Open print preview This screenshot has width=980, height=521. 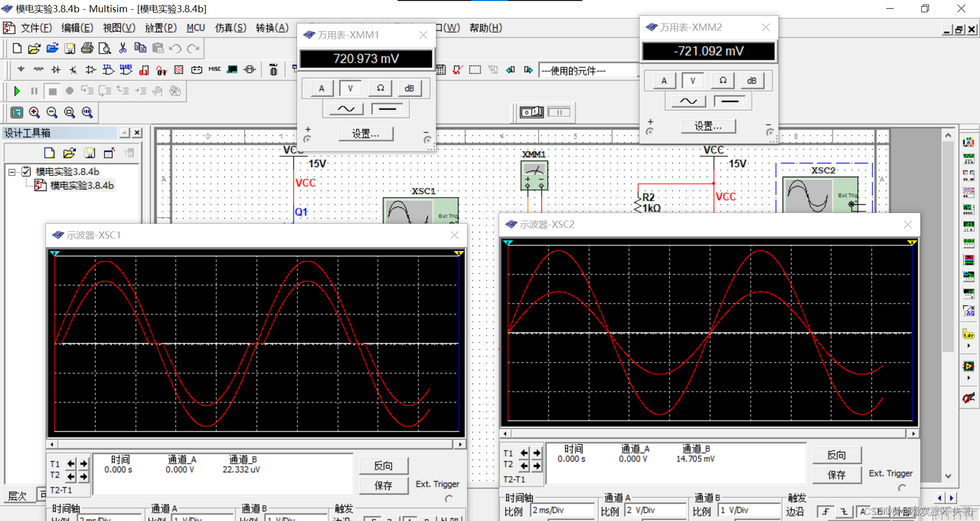[x=105, y=48]
